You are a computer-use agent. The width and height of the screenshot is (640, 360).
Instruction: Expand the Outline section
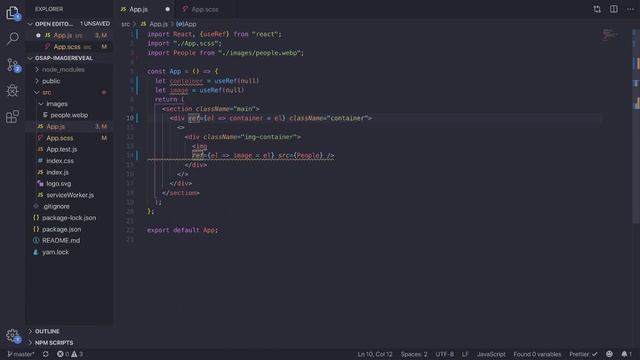[x=47, y=331]
